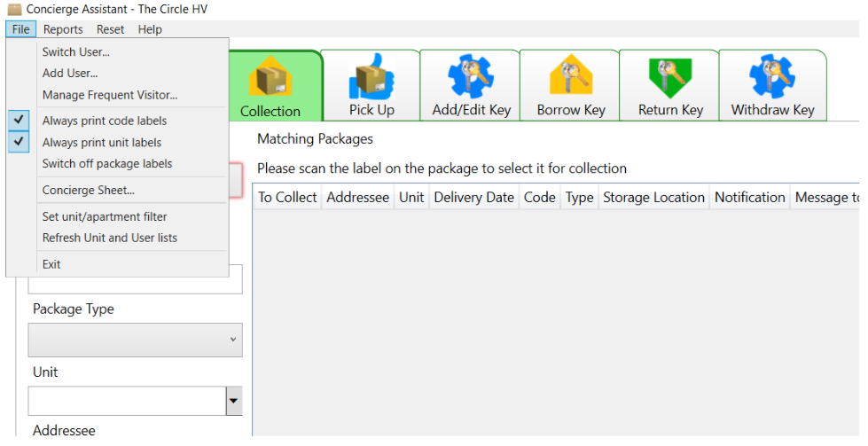Open the Help menu
This screenshot has height=446, width=868.
[150, 29]
